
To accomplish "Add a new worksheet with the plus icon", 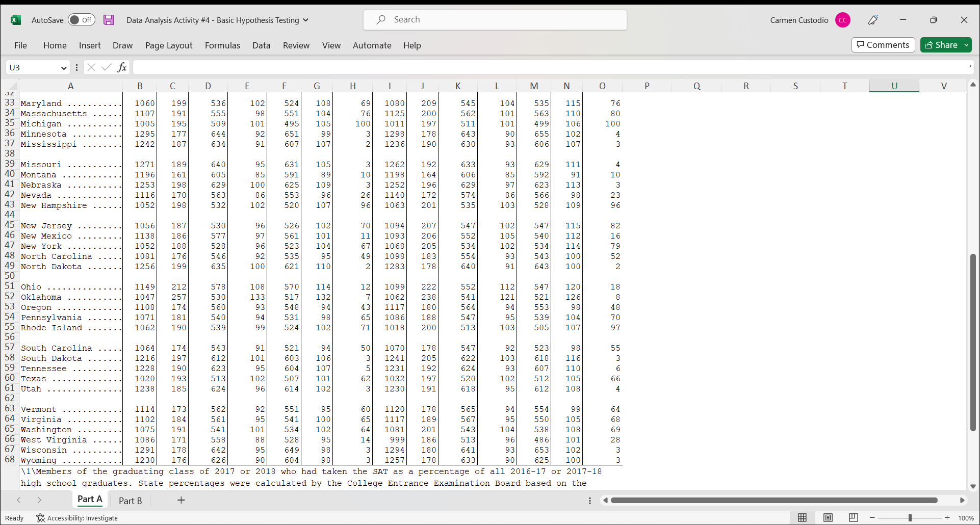I will [181, 500].
